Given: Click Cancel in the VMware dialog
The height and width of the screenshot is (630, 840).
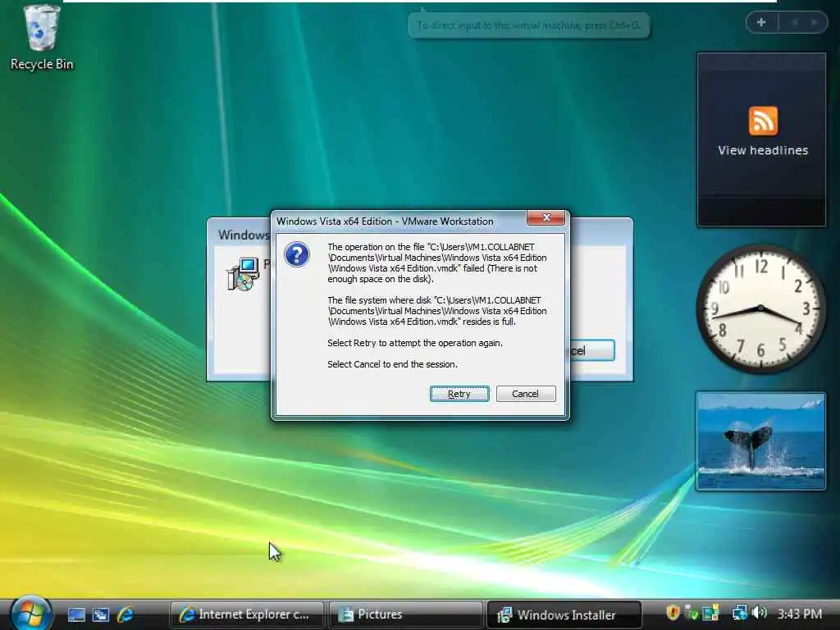Looking at the screenshot, I should [526, 394].
